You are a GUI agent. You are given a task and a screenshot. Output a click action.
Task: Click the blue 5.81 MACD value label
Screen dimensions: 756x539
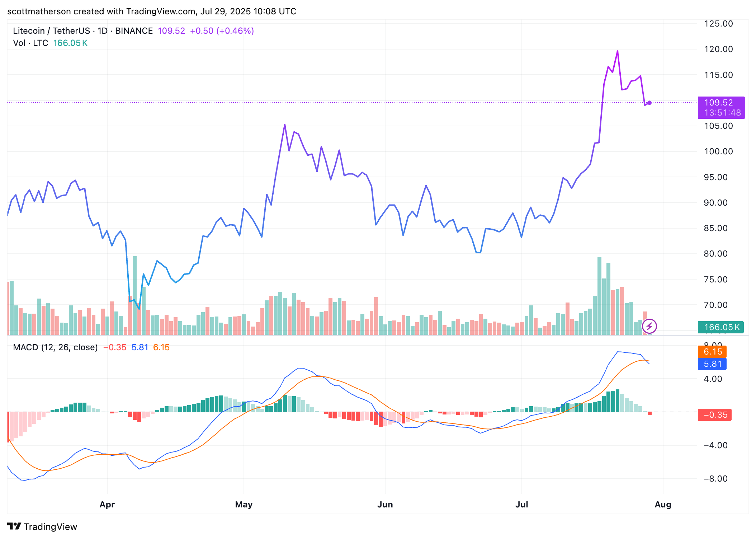[x=712, y=364]
